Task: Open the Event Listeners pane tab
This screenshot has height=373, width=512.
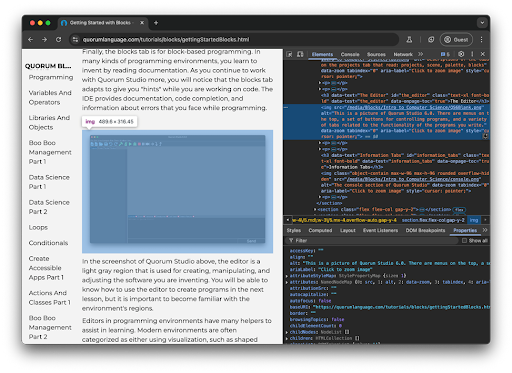Action: [x=380, y=230]
